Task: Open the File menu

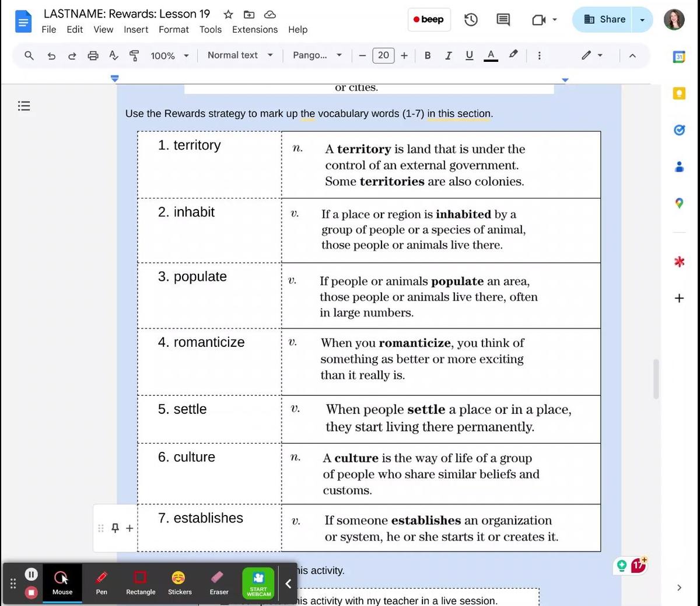Action: tap(49, 29)
